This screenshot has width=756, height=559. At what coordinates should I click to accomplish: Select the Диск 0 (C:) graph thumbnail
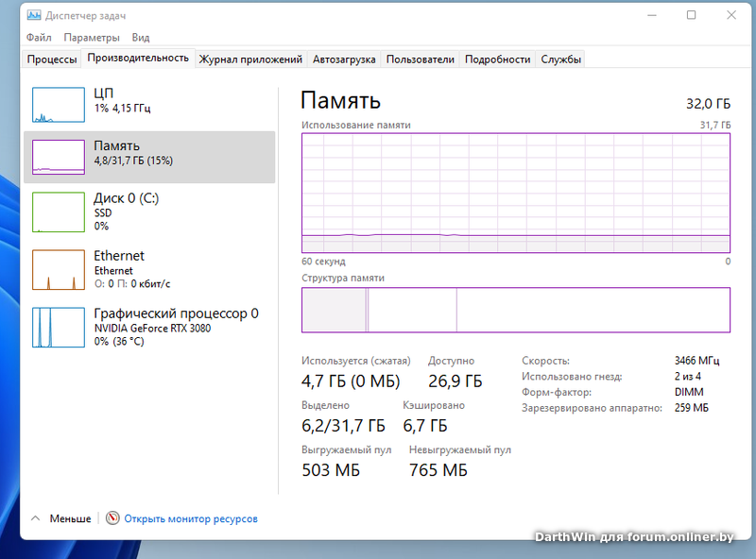coord(59,212)
